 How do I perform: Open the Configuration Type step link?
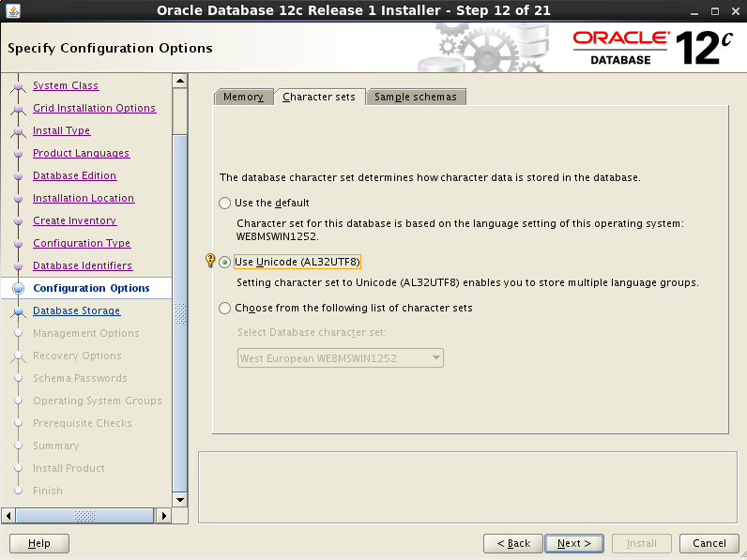pos(82,243)
